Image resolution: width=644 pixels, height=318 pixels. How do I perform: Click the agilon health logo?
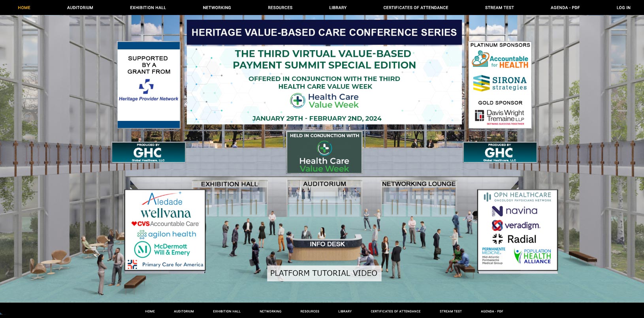point(166,234)
